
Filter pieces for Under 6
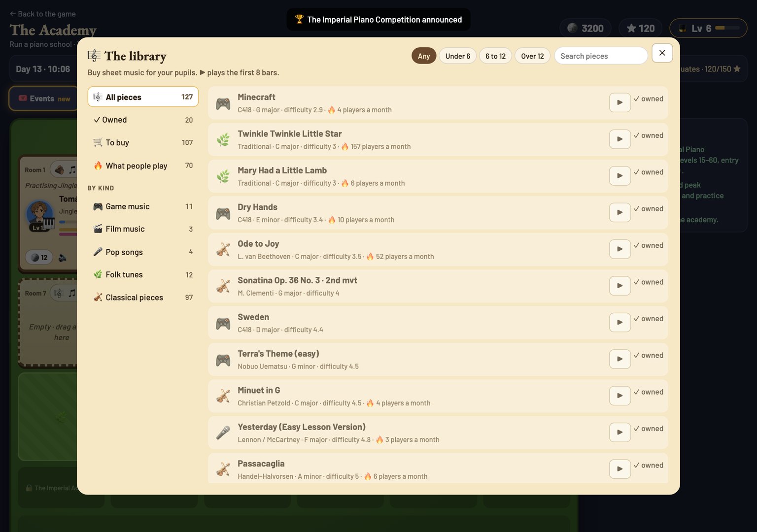[x=458, y=56]
